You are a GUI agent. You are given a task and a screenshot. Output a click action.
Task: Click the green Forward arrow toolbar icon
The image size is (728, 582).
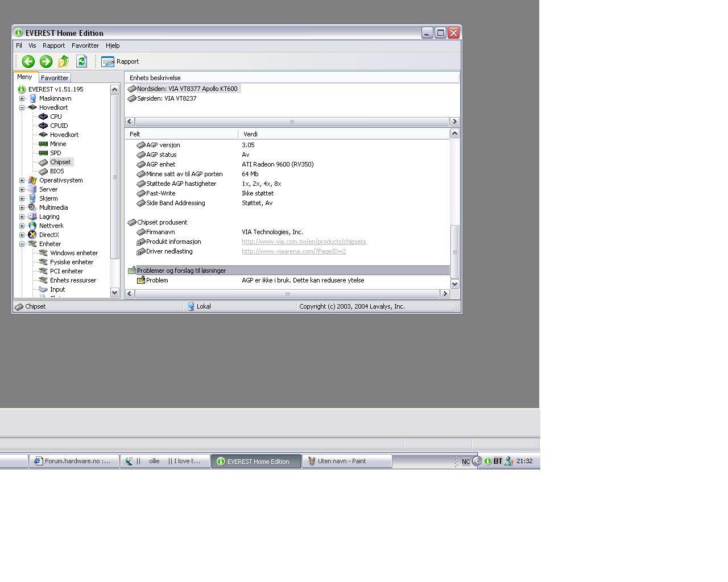tap(46, 61)
